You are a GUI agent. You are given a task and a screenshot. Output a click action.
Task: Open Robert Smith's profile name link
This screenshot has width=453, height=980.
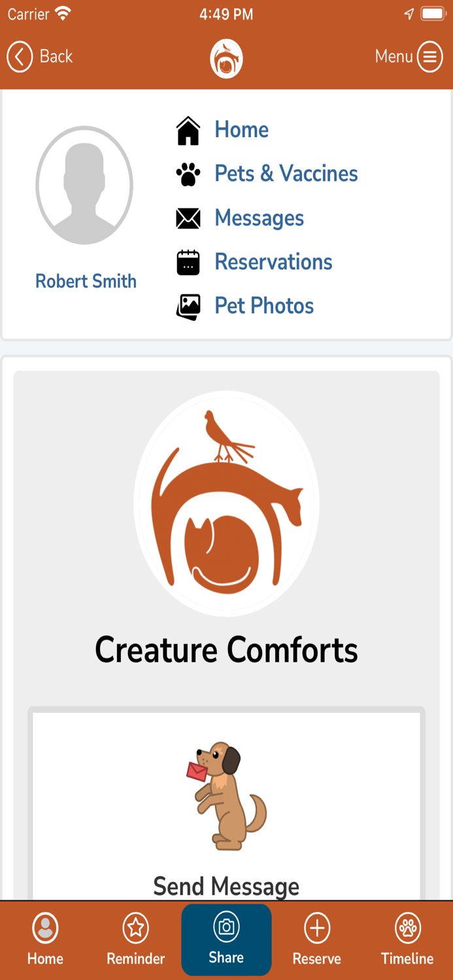pyautogui.click(x=86, y=281)
